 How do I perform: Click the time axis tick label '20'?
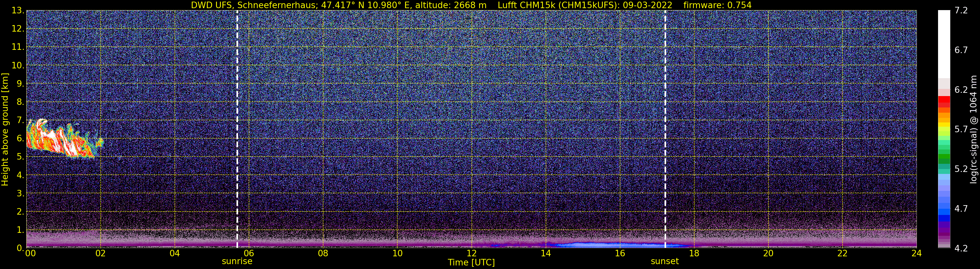coord(768,253)
